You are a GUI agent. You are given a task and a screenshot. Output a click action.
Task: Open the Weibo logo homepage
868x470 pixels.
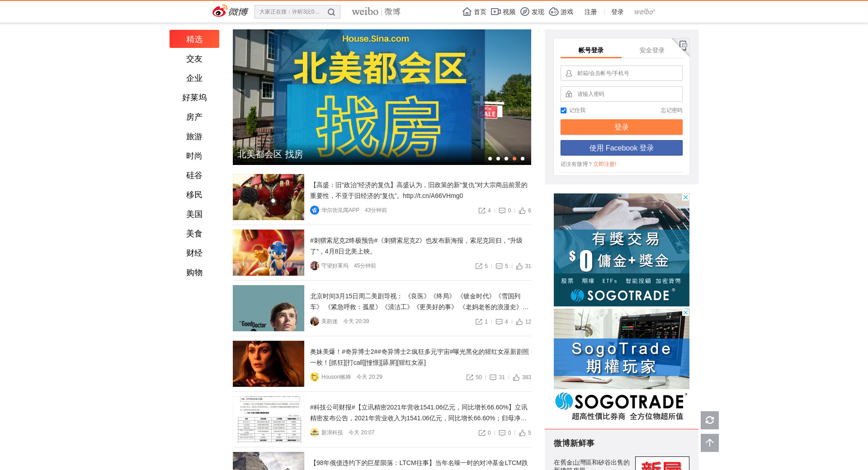(x=230, y=11)
